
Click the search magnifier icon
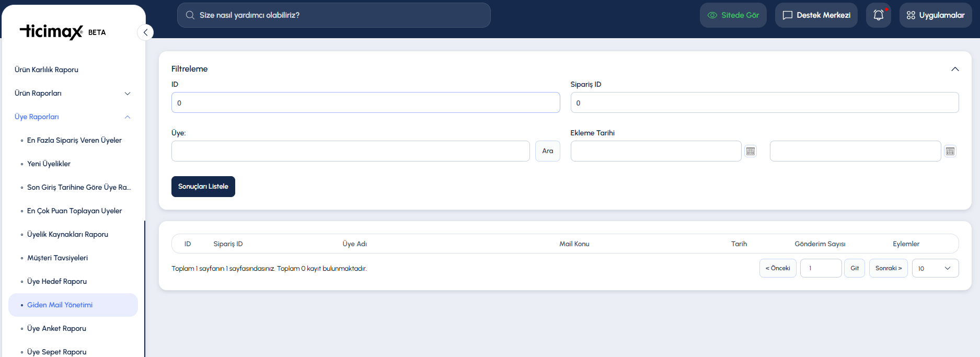[190, 15]
